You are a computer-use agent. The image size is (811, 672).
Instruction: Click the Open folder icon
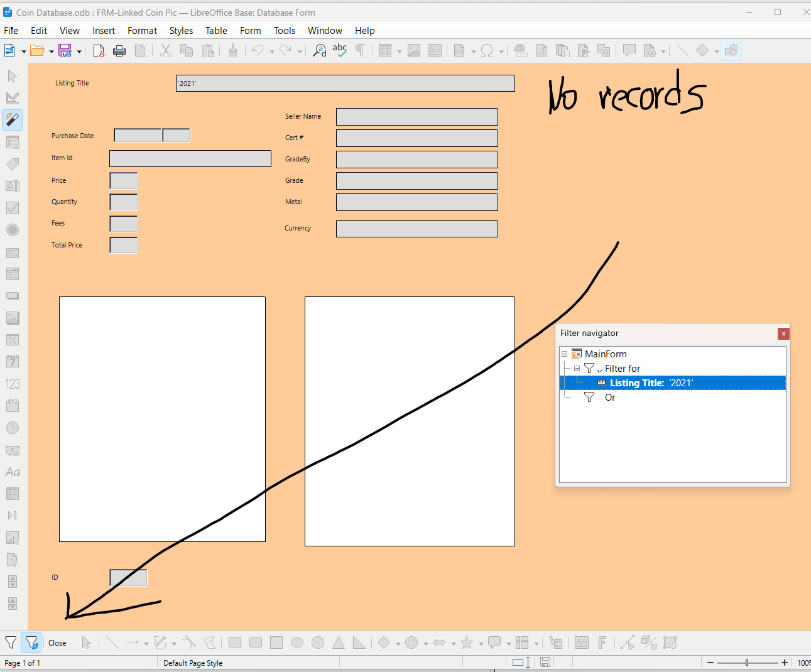point(37,51)
